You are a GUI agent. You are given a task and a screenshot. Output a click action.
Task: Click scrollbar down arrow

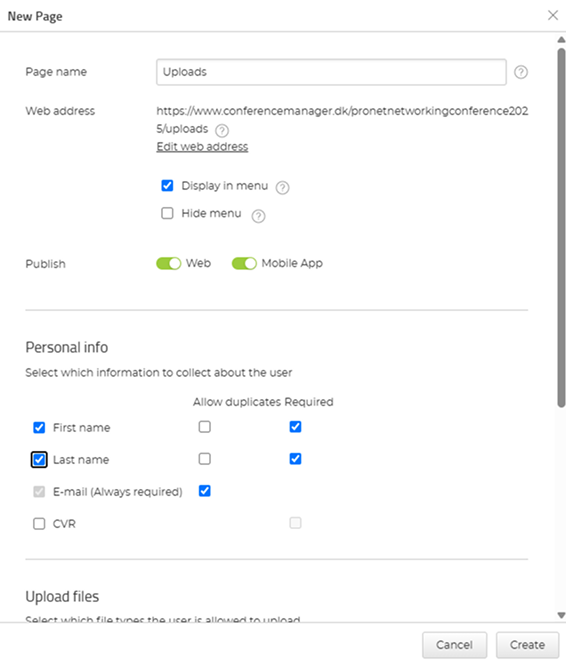561,615
